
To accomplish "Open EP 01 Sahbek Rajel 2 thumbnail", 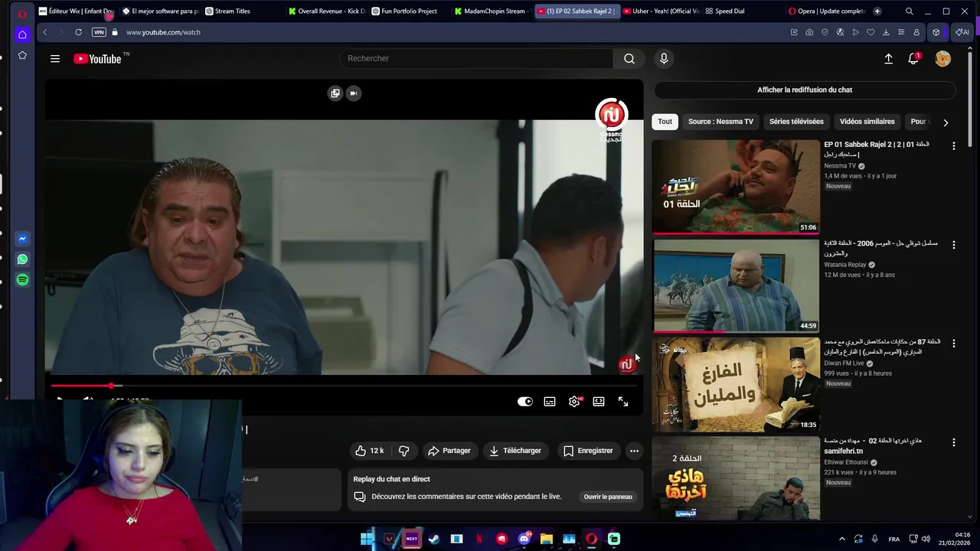I will point(736,186).
